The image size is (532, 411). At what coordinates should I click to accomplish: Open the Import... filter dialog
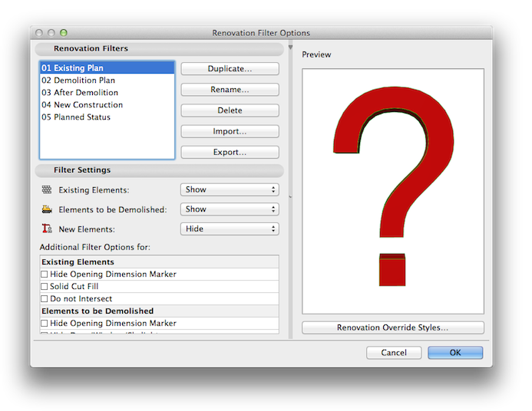pos(230,131)
